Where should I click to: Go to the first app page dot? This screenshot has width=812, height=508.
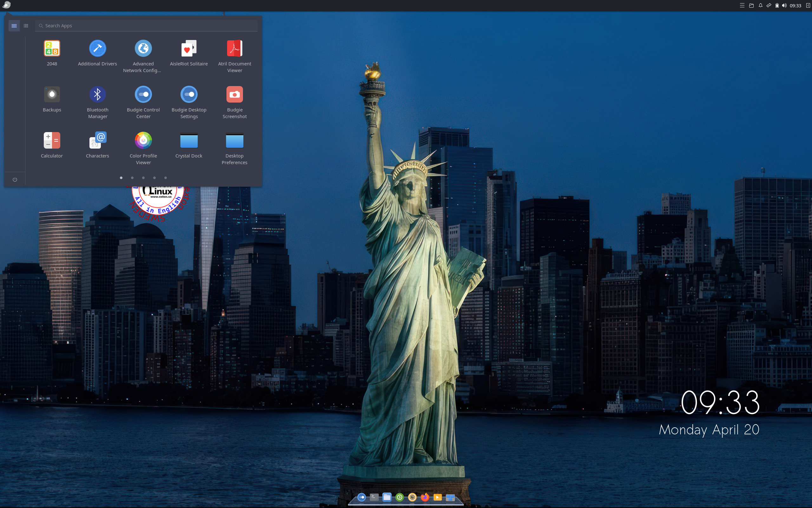[121, 178]
